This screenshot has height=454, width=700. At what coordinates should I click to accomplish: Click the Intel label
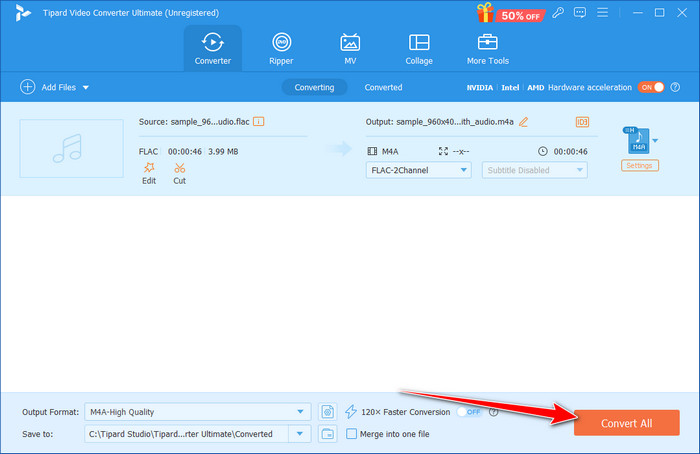[x=510, y=87]
